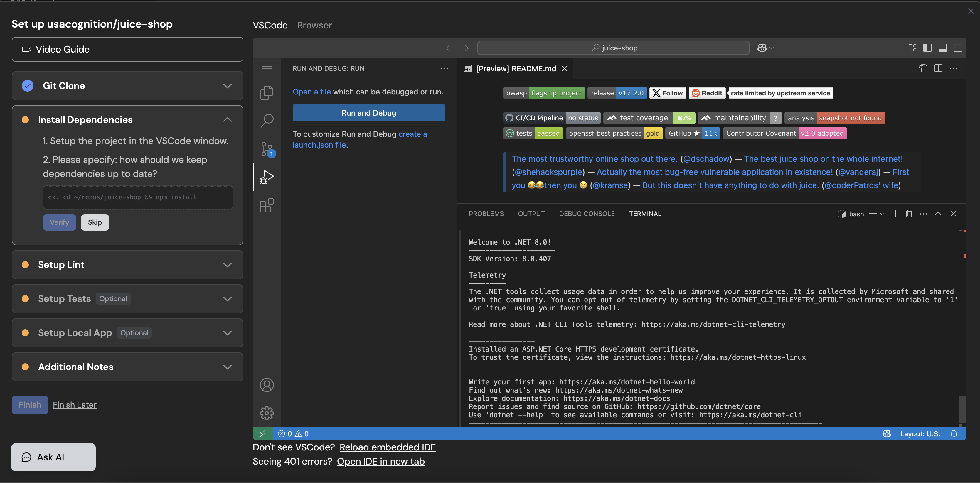Open the Accounts icon in activity bar
Screen dimensions: 980x483
267,385
